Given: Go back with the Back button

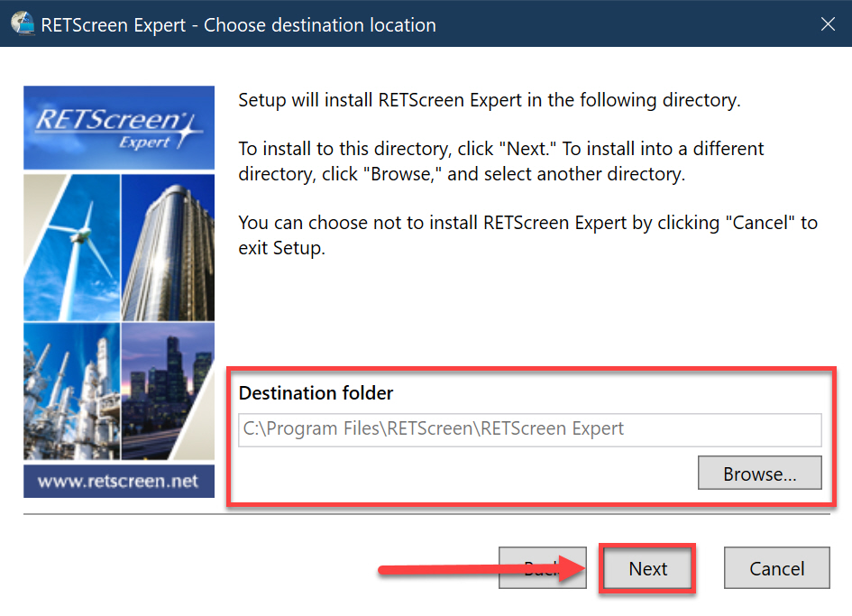Looking at the screenshot, I should click(x=542, y=568).
